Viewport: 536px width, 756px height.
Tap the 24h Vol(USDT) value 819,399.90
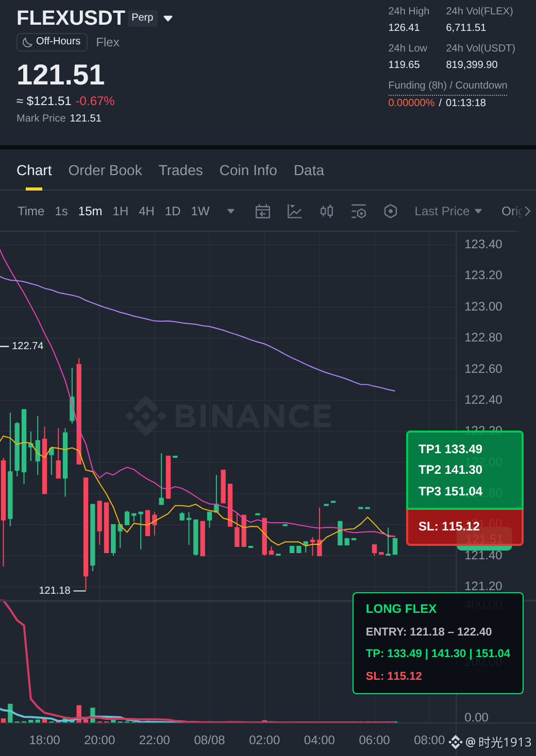click(x=472, y=65)
